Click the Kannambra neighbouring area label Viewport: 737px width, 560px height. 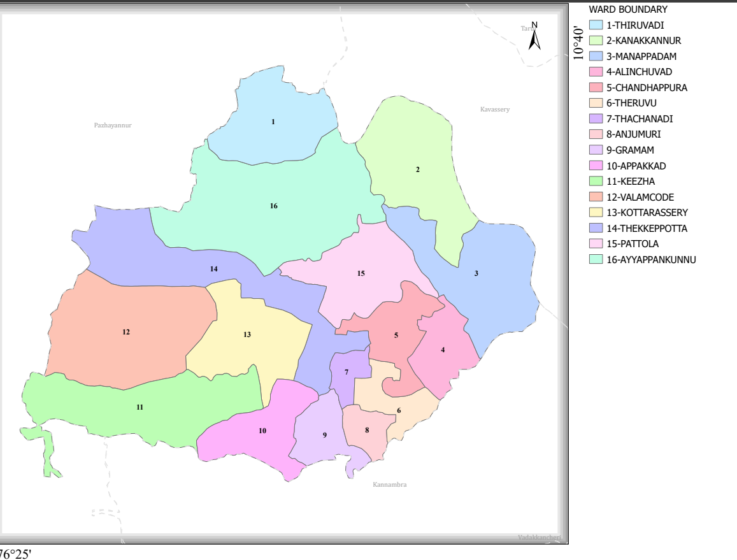click(x=390, y=484)
